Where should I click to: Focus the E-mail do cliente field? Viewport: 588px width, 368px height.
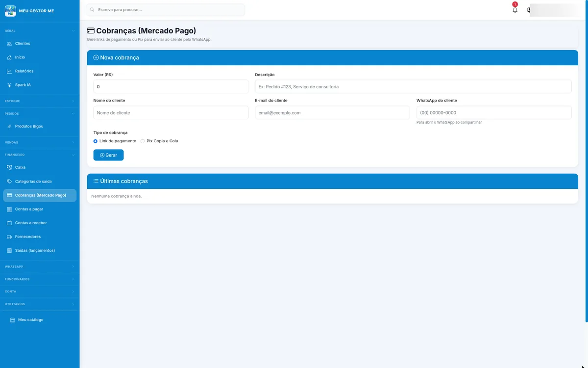[x=332, y=113]
